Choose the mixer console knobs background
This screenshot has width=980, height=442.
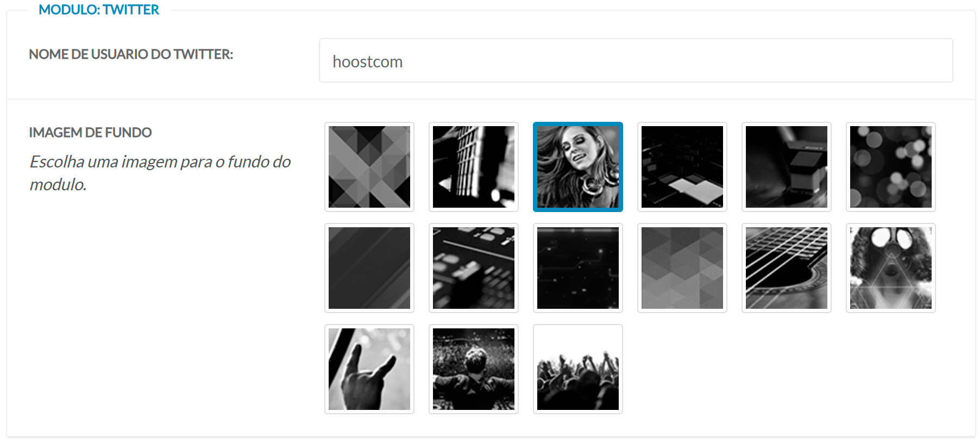474,268
